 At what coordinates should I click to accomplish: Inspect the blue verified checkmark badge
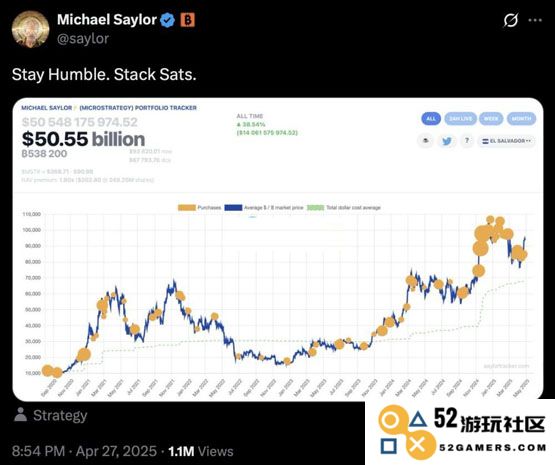coord(167,20)
